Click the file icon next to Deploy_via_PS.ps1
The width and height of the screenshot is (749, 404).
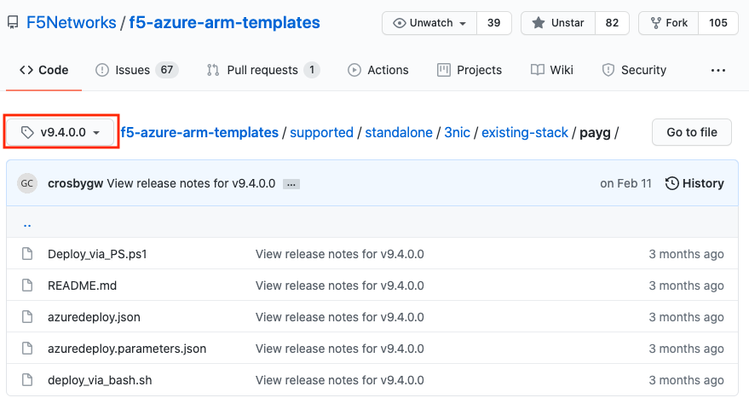coord(28,254)
